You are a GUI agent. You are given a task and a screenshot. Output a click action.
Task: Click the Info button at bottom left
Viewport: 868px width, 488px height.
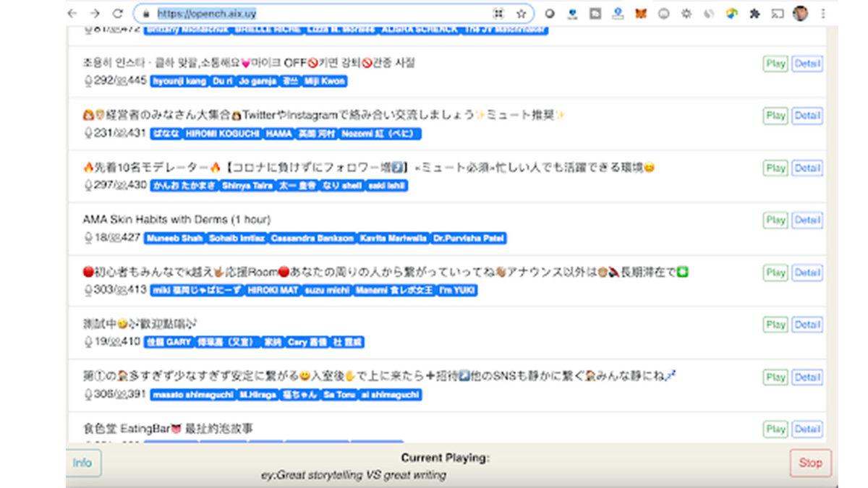[82, 463]
